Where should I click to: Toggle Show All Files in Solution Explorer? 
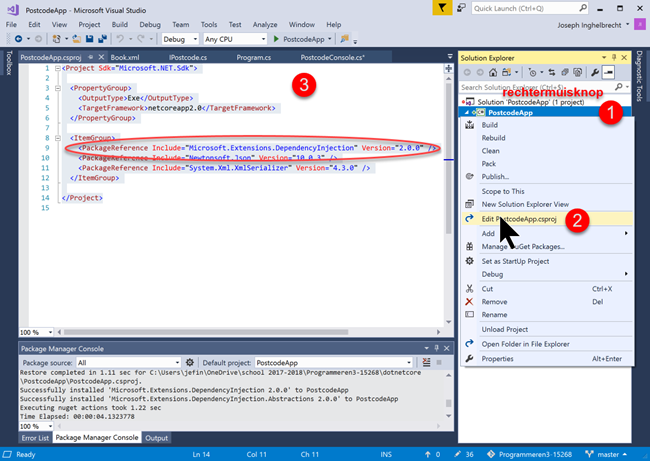click(x=577, y=73)
